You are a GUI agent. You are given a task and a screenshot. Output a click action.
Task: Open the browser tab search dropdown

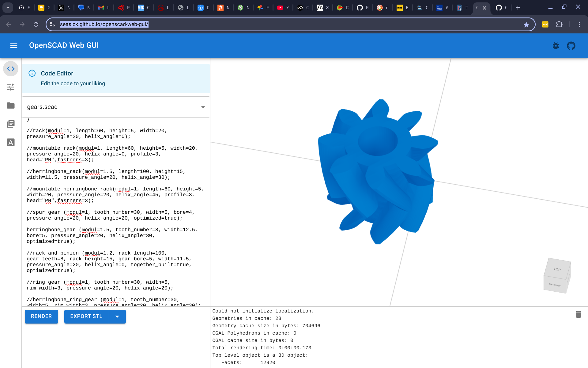[8, 8]
